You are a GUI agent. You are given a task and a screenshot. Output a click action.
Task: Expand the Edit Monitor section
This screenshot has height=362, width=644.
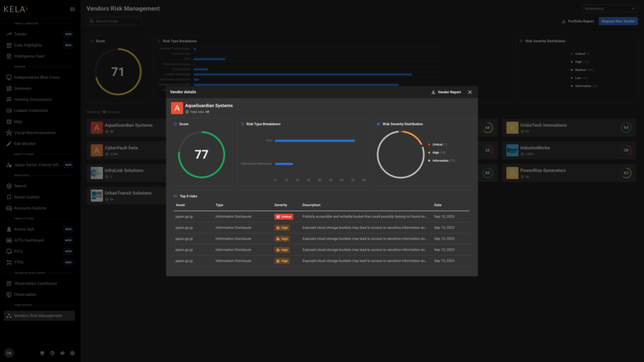pos(30,144)
